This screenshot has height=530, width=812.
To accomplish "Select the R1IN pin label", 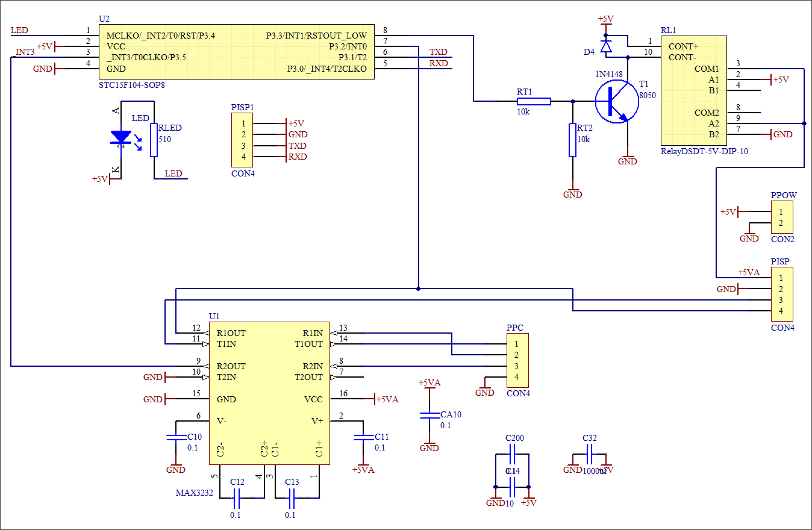I will 313,333.
